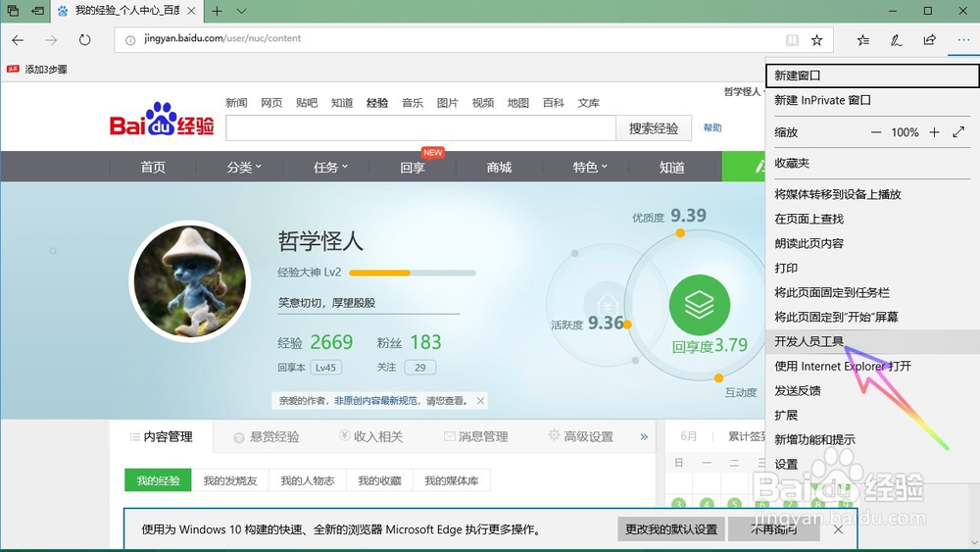Open the 消息管理 tab

475,436
